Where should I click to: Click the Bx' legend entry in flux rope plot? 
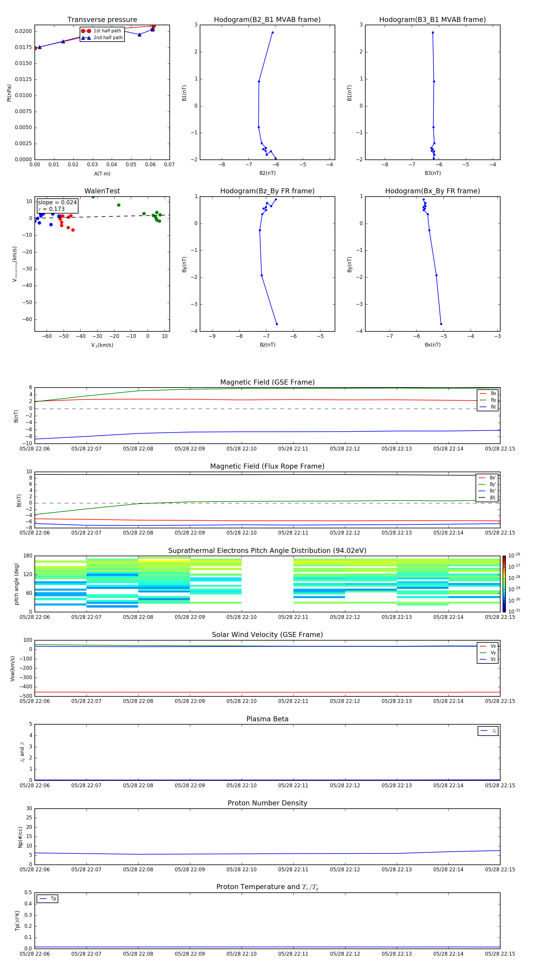point(487,478)
